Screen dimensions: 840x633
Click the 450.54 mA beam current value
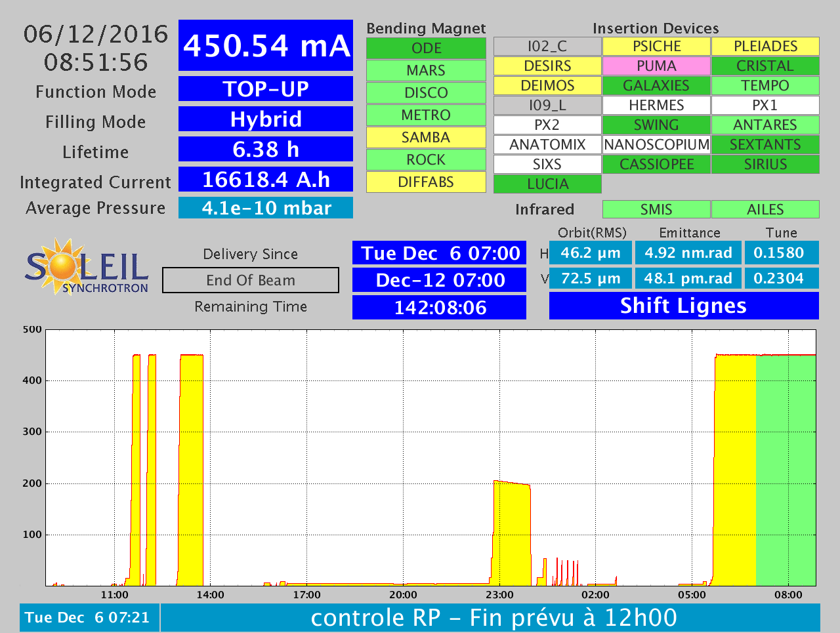266,45
